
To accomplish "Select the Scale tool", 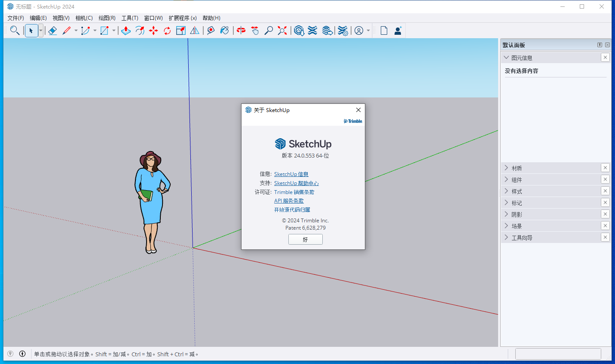I will point(181,30).
